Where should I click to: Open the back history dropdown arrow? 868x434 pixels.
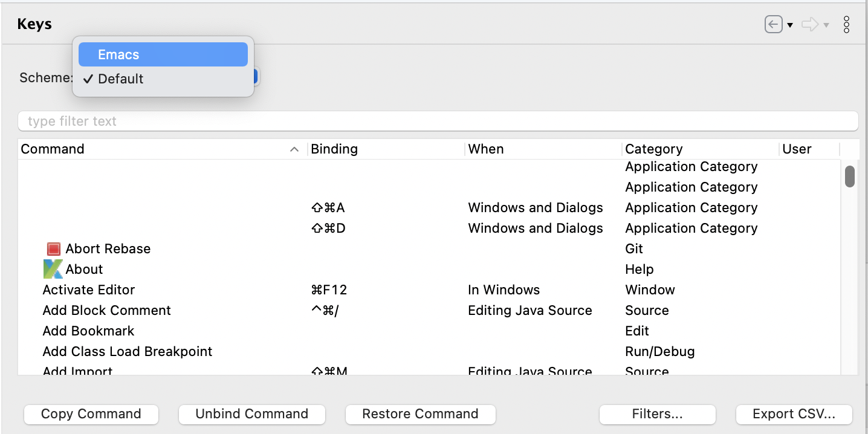pos(790,25)
